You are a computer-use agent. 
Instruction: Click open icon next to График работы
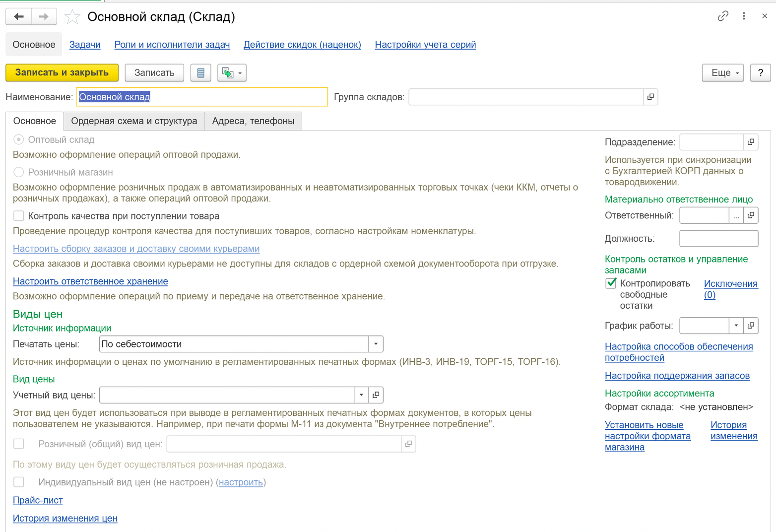(x=751, y=326)
